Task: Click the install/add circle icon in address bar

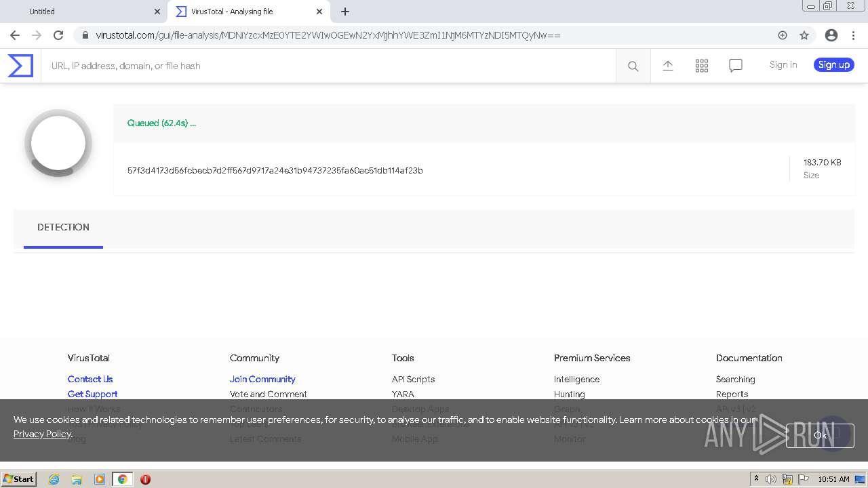Action: point(783,35)
